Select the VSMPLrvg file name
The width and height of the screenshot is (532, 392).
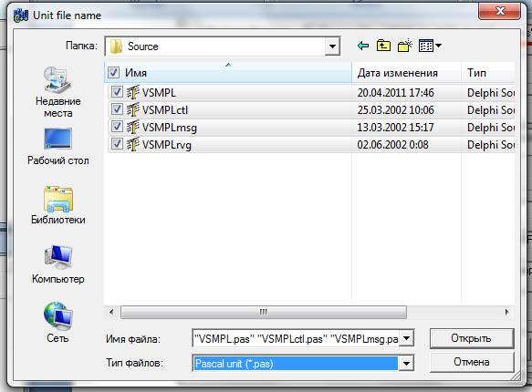[167, 145]
